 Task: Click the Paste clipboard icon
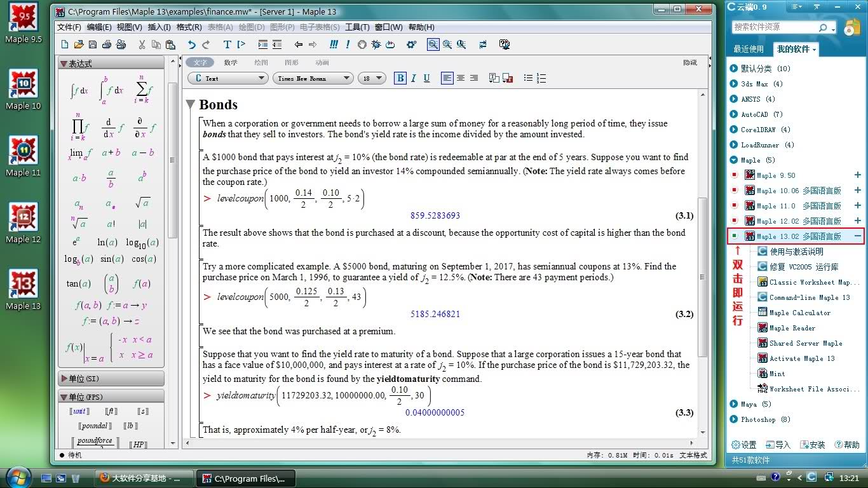[170, 44]
